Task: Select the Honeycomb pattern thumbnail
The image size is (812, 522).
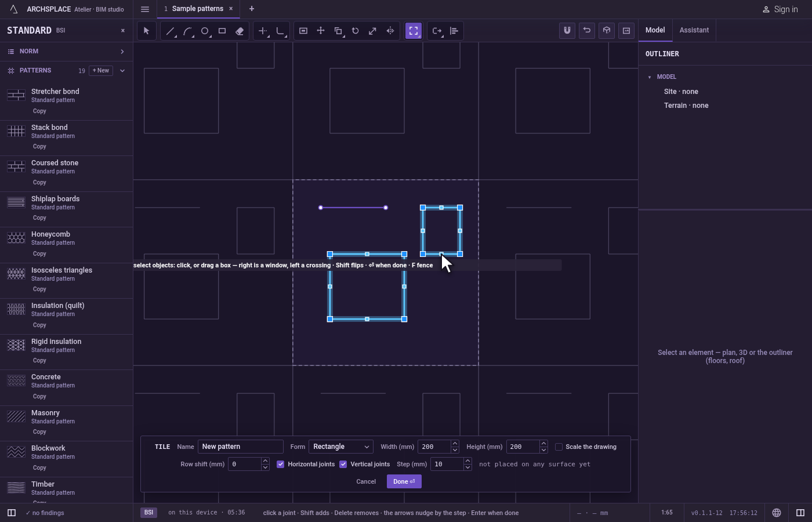Action: pyautogui.click(x=16, y=238)
